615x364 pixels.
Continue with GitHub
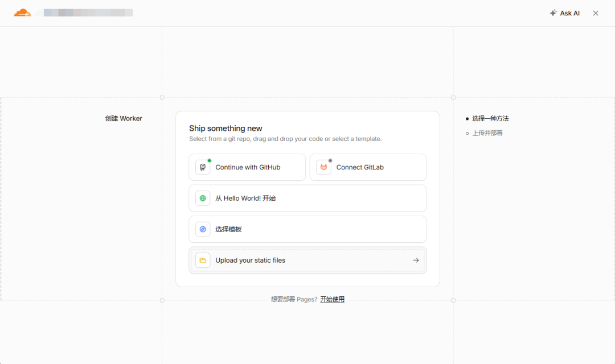(x=247, y=167)
